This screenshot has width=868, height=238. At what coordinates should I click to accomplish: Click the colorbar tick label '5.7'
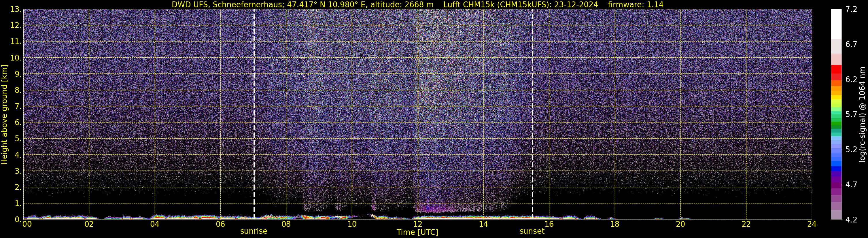(x=851, y=114)
